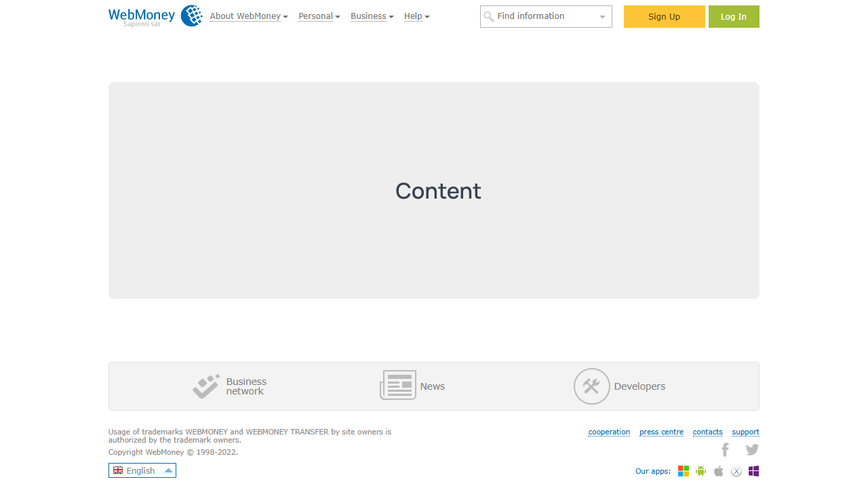Click the Developers label
This screenshot has width=868, height=488.
(639, 386)
